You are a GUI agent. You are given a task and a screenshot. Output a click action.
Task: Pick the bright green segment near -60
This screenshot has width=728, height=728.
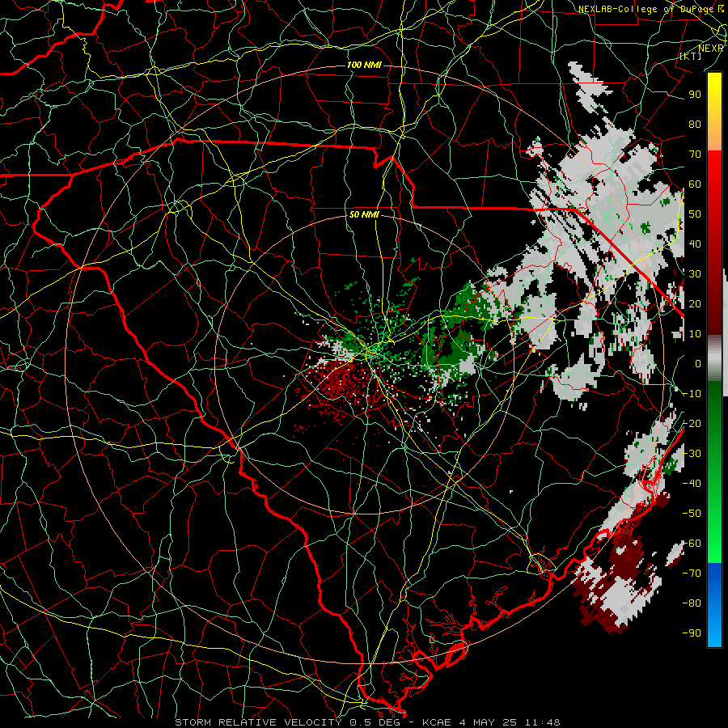click(714, 545)
